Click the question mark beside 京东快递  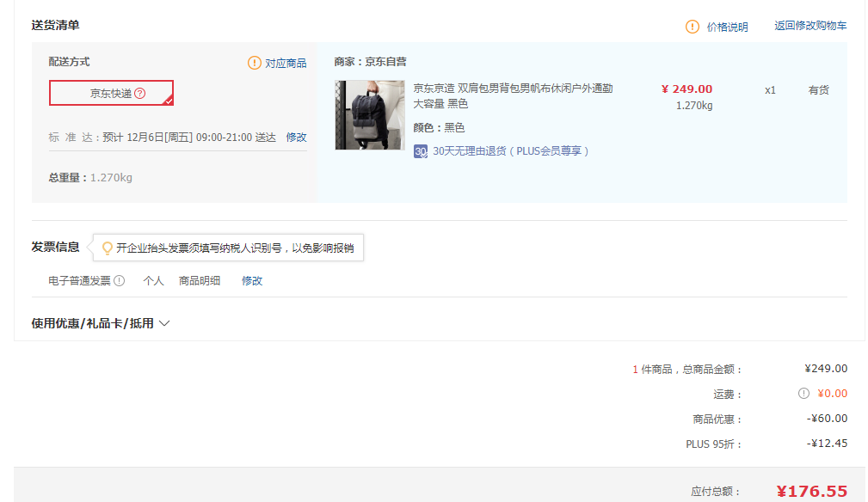(140, 93)
